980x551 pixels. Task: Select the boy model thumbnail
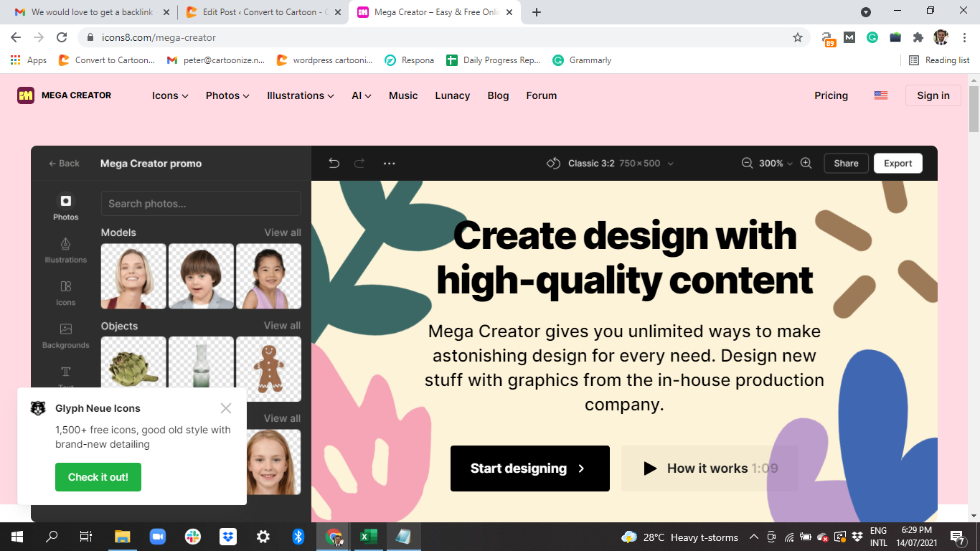(x=201, y=276)
